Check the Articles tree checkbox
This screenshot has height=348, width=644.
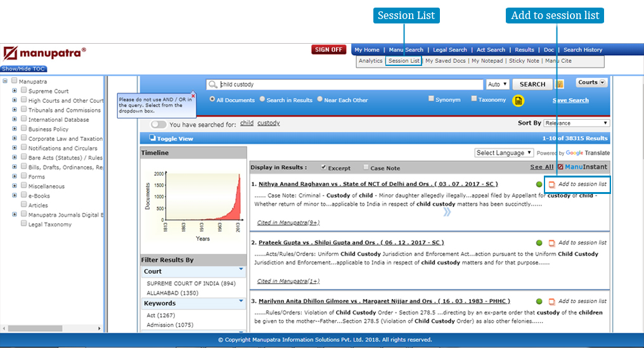pos(24,204)
